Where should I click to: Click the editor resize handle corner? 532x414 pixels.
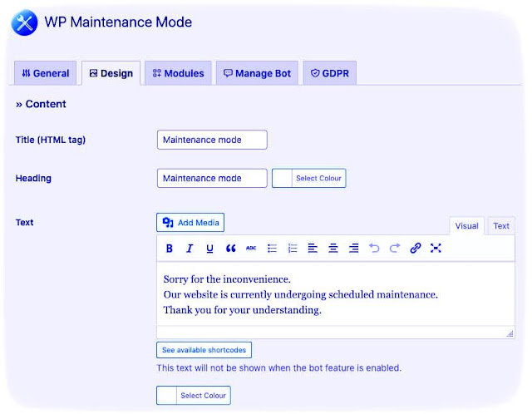pyautogui.click(x=510, y=334)
